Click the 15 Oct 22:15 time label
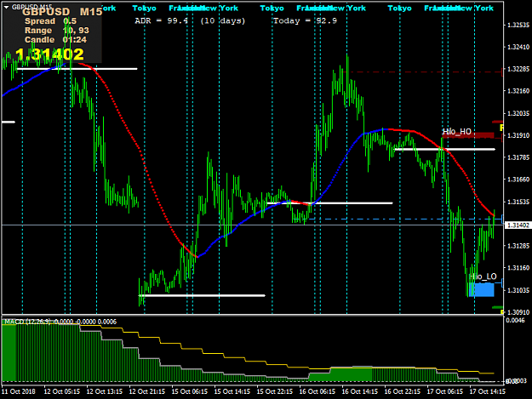 [x=274, y=391]
